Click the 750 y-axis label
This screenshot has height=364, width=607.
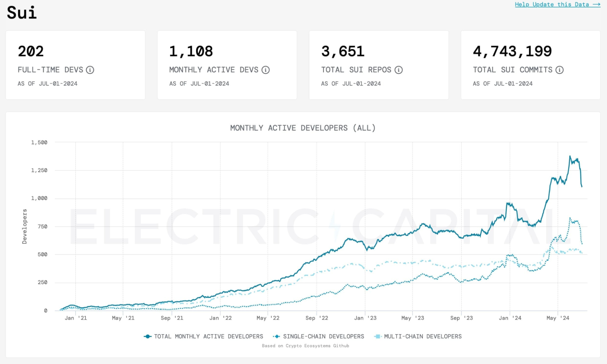(43, 226)
